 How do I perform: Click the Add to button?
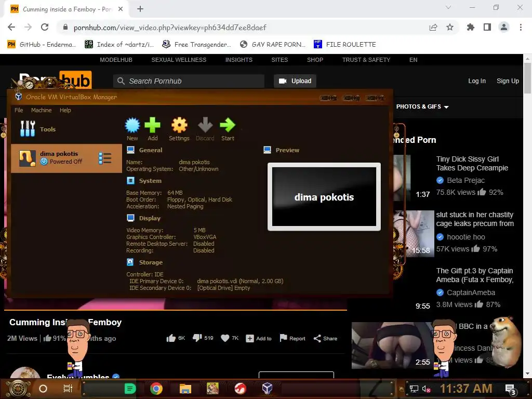259,338
